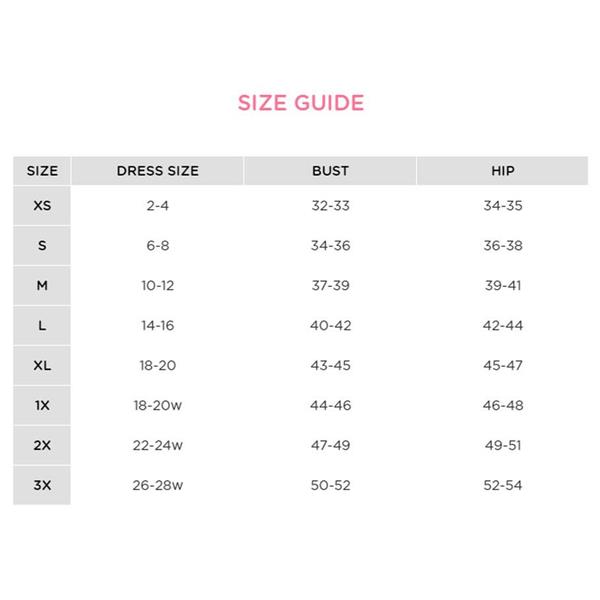Select the 2X size row label
This screenshot has width=600, height=600.
click(42, 446)
